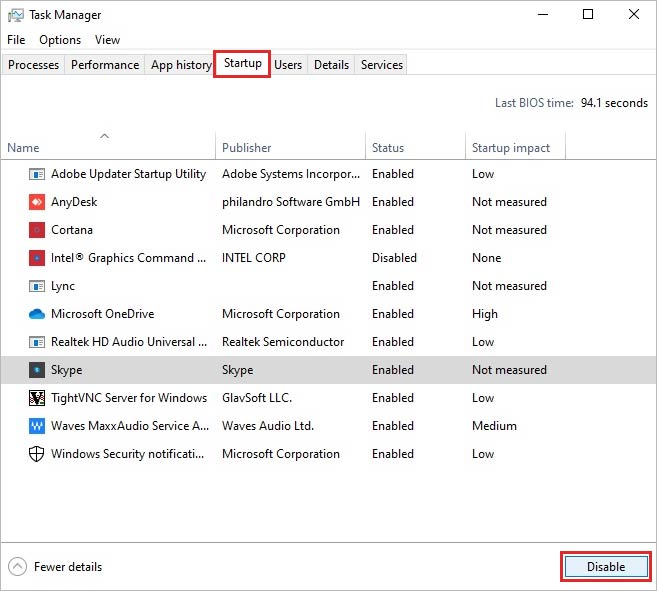Switch to the Users tab

(x=288, y=65)
